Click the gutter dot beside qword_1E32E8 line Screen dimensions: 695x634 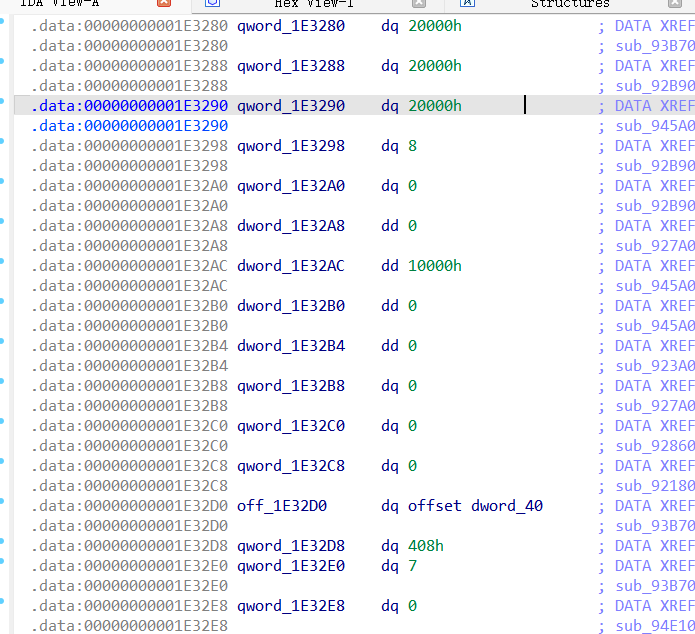click(x=5, y=605)
